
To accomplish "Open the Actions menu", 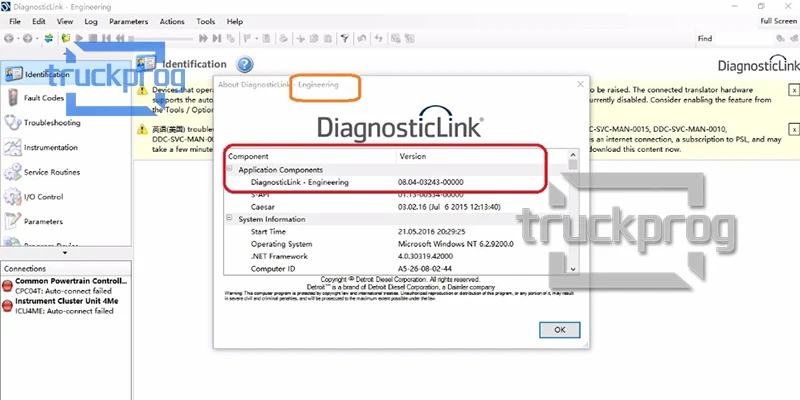I will (x=172, y=21).
